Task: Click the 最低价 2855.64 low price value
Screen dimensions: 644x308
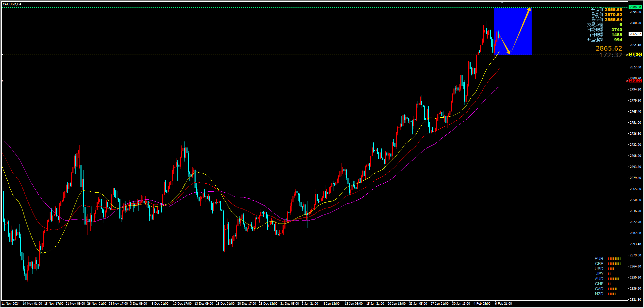Action: pyautogui.click(x=613, y=20)
